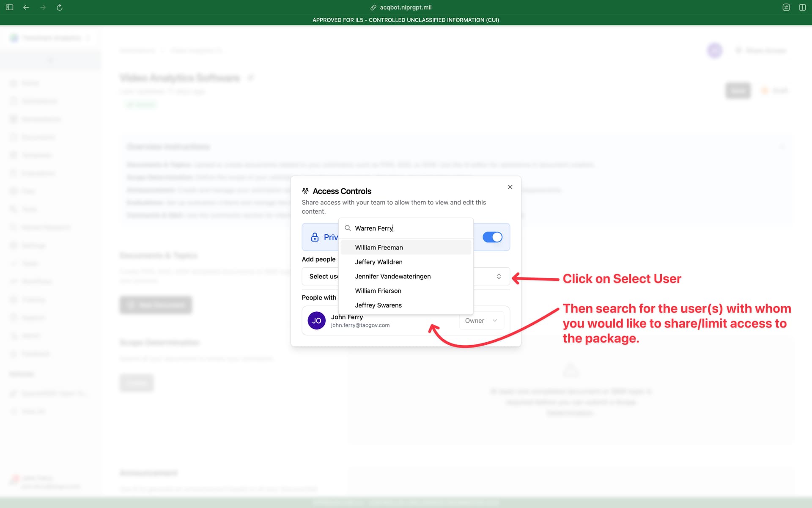Toggle the Private access switch
812x508 pixels.
click(x=492, y=237)
